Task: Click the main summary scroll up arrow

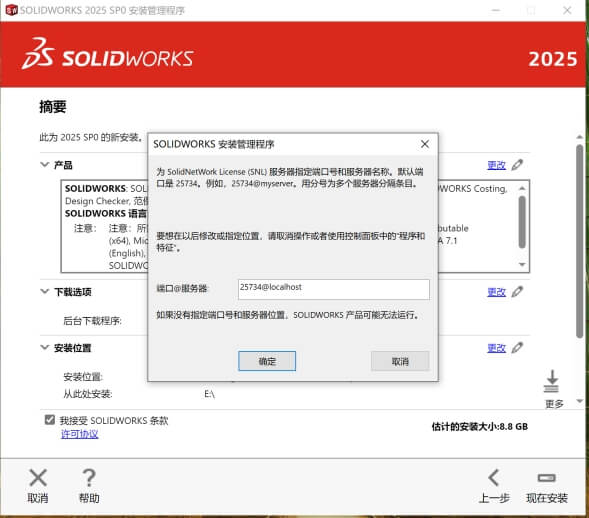Action: coord(580,137)
